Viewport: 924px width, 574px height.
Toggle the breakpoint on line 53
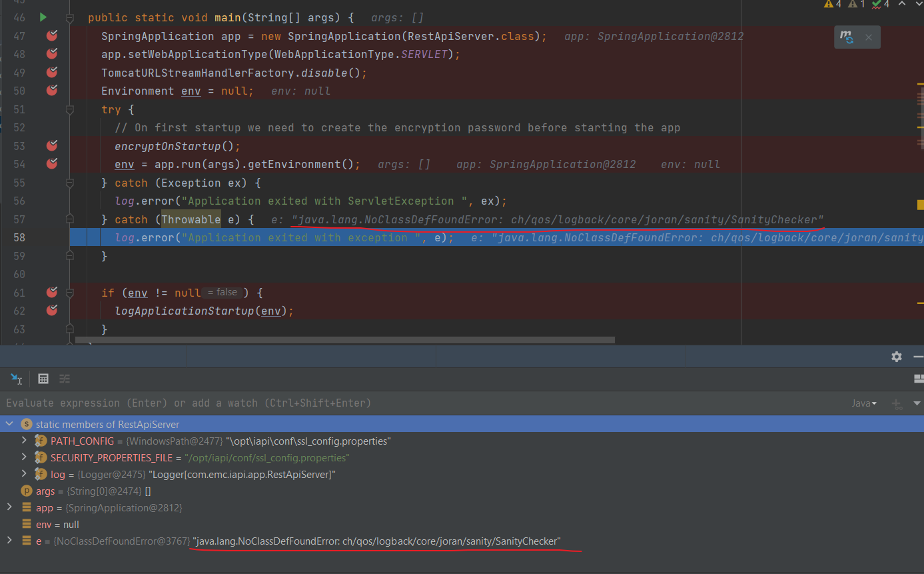pyautogui.click(x=52, y=145)
